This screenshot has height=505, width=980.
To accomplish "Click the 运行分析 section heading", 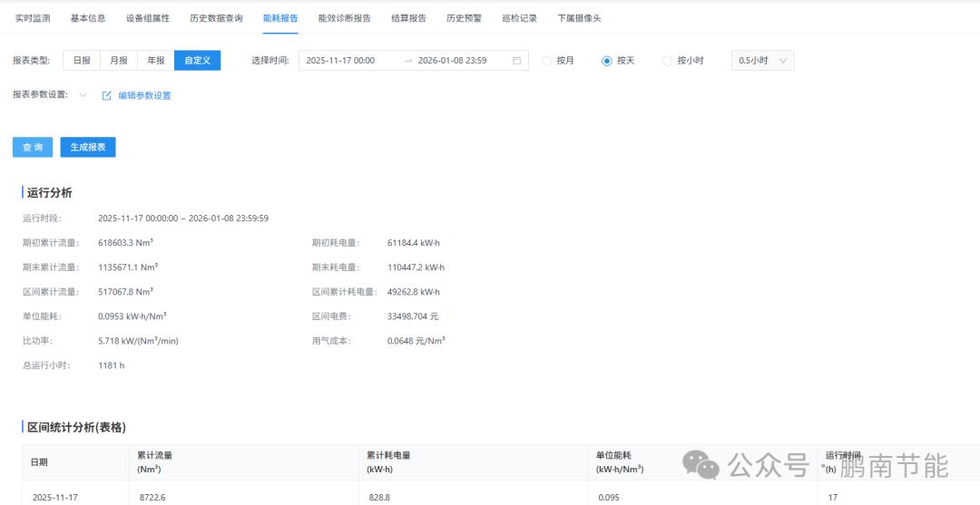I will [x=49, y=193].
